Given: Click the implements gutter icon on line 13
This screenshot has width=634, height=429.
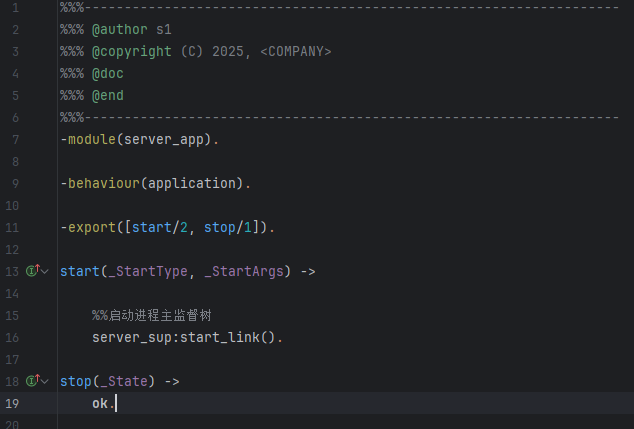Looking at the screenshot, I should pos(33,270).
